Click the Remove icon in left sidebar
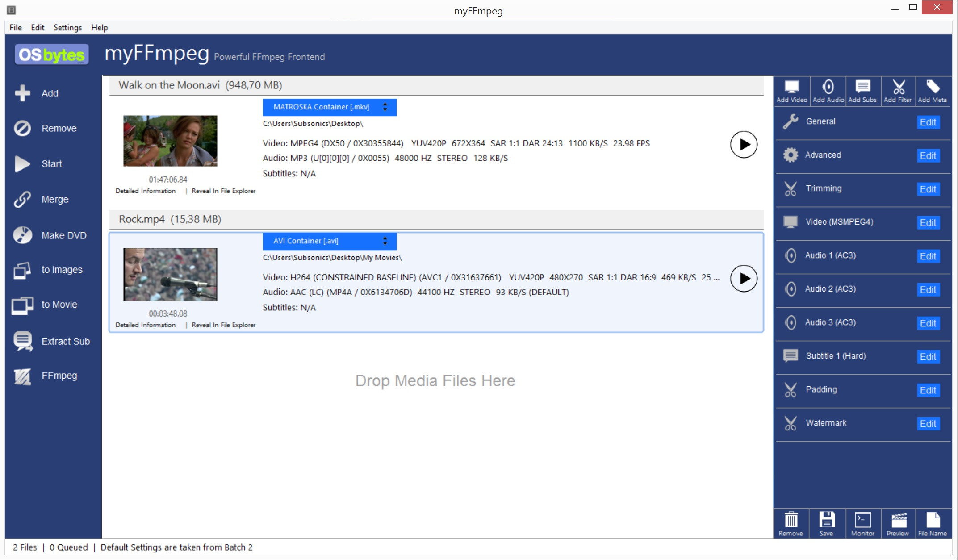The width and height of the screenshot is (958, 560). coord(22,128)
